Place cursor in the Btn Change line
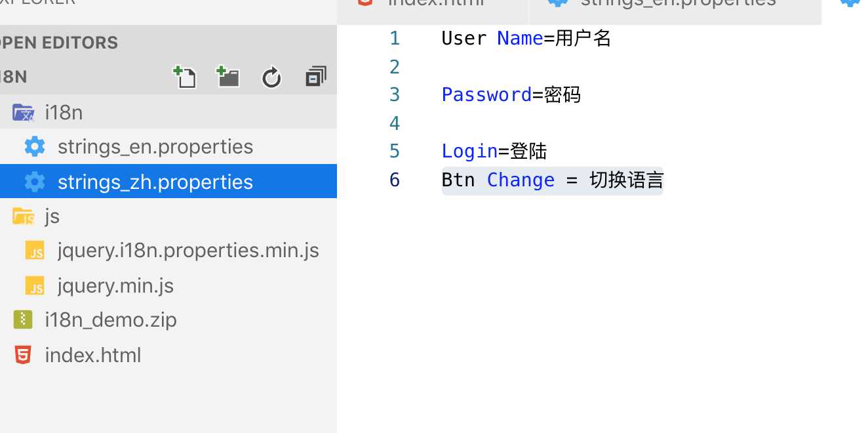868x433 pixels. (x=552, y=180)
